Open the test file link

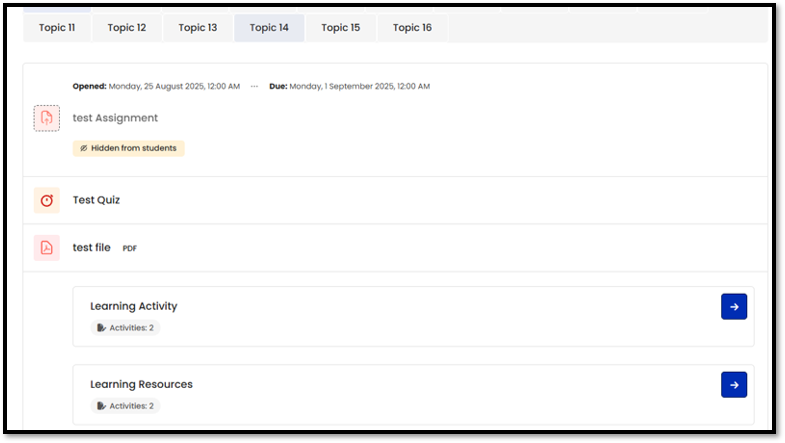pyautogui.click(x=92, y=247)
